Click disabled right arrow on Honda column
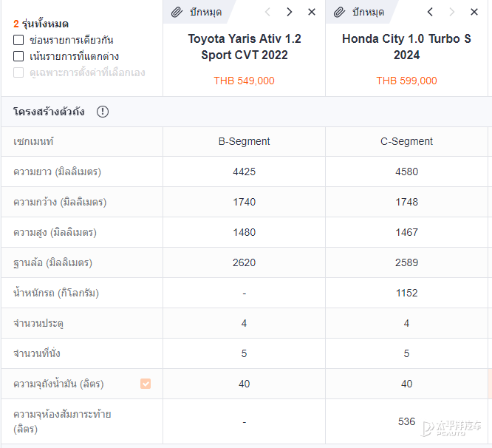Viewport: 492px width, 448px height. coord(452,12)
